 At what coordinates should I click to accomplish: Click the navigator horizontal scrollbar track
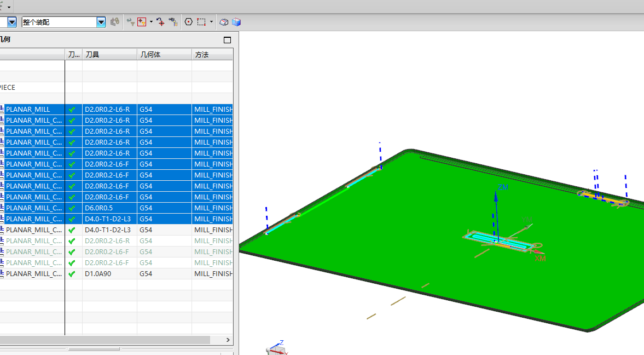pyautogui.click(x=105, y=340)
